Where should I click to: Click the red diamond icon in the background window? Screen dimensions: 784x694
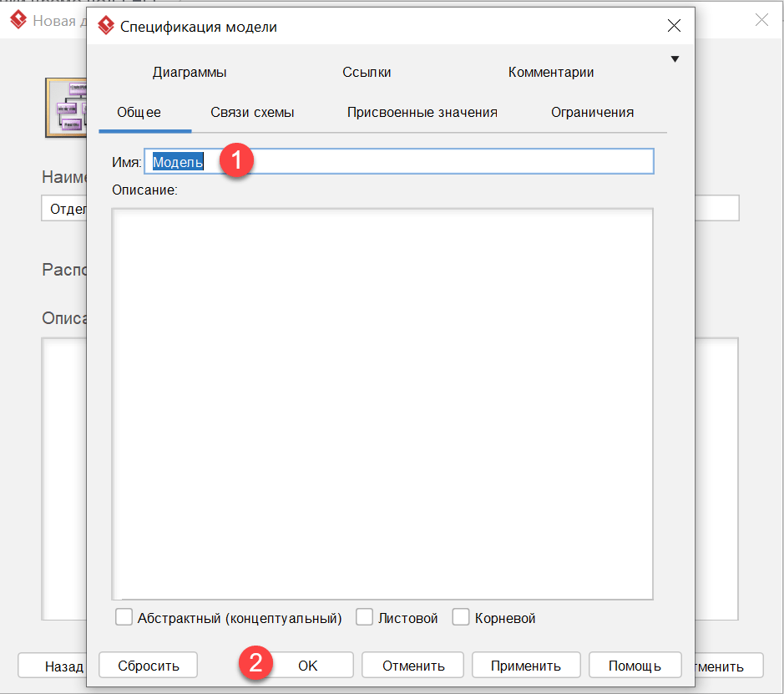(x=18, y=19)
